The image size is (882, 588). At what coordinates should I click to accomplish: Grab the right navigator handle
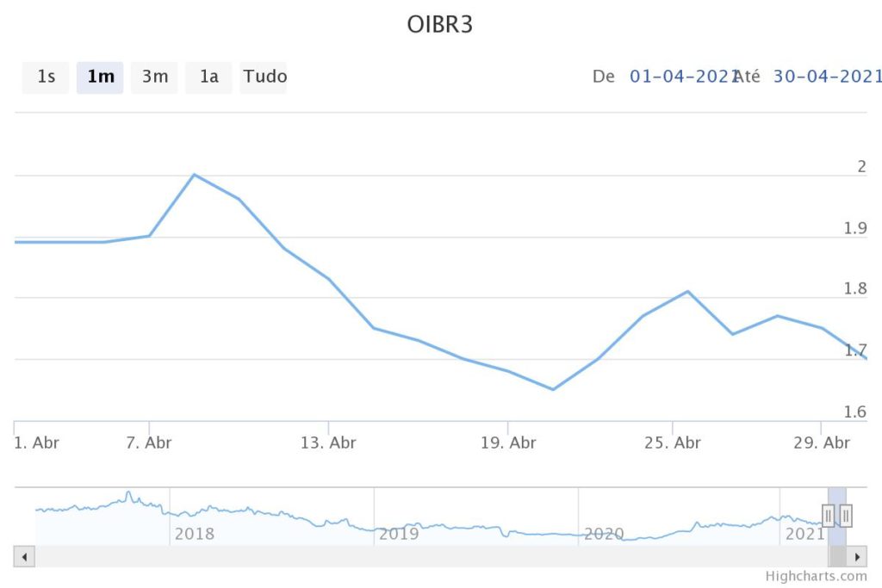(846, 516)
